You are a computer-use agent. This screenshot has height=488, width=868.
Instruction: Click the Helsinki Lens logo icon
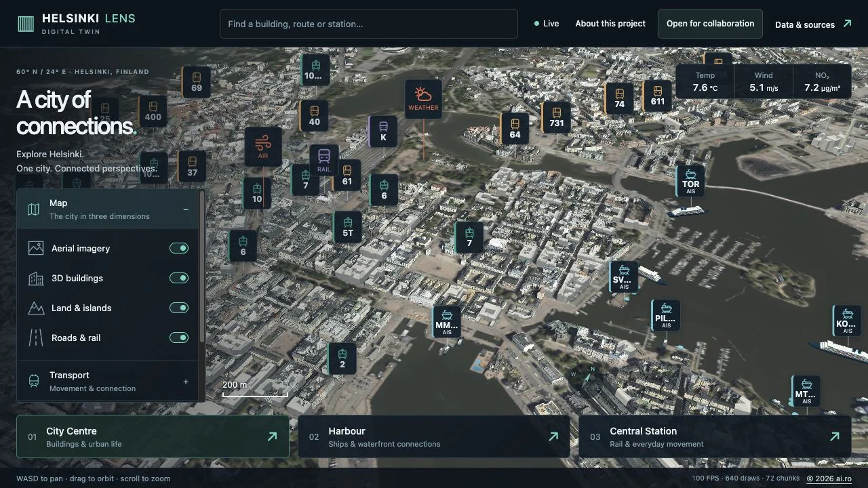coord(26,24)
